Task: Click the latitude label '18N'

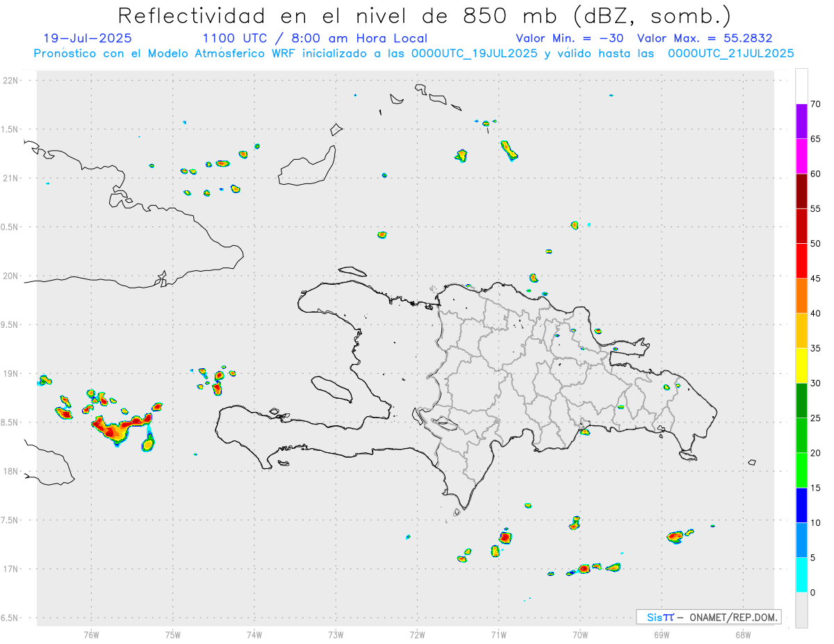Action: point(10,472)
